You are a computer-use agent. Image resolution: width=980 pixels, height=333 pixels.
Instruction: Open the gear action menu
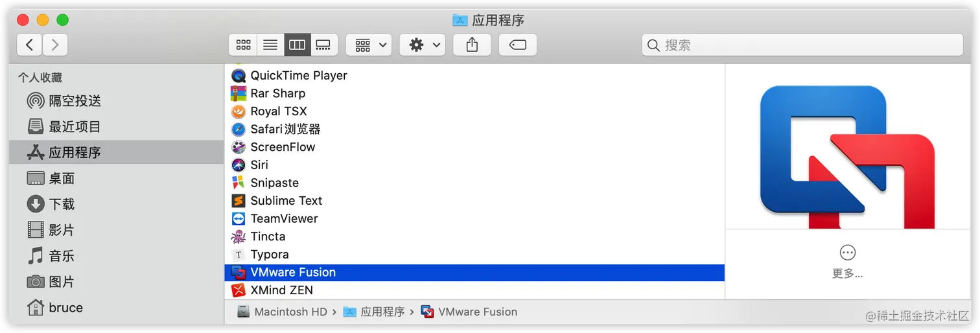point(423,45)
